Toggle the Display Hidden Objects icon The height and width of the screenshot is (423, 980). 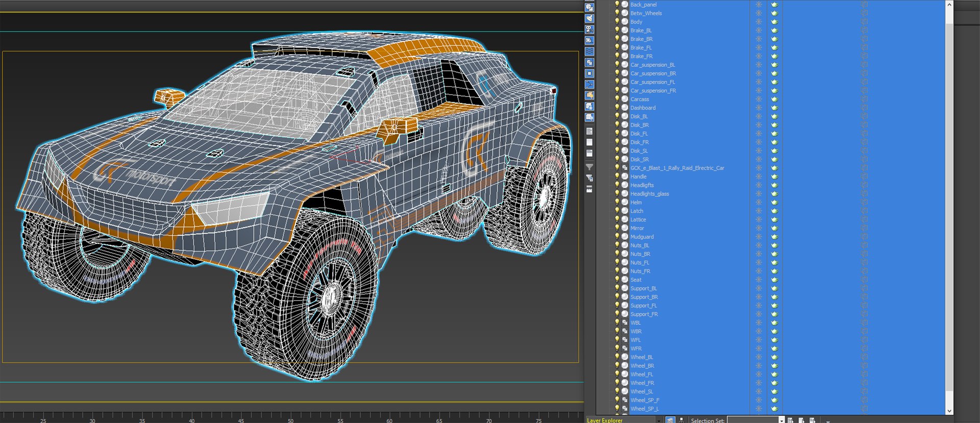pos(590,117)
